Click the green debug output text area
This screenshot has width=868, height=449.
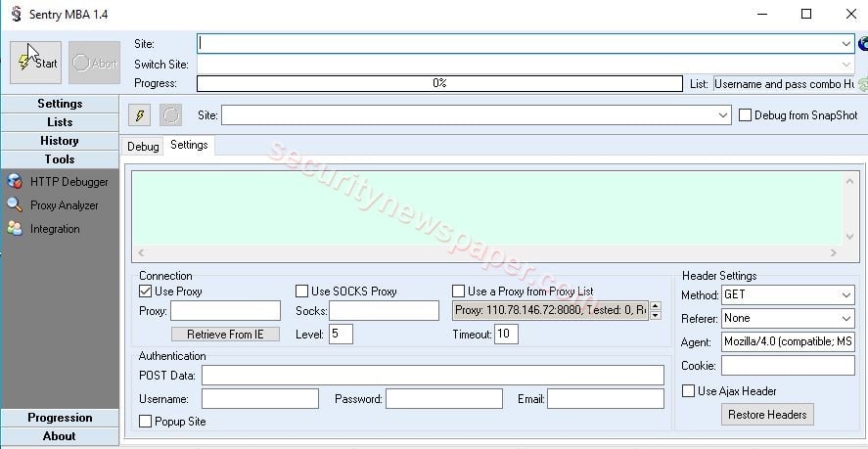pyautogui.click(x=487, y=208)
